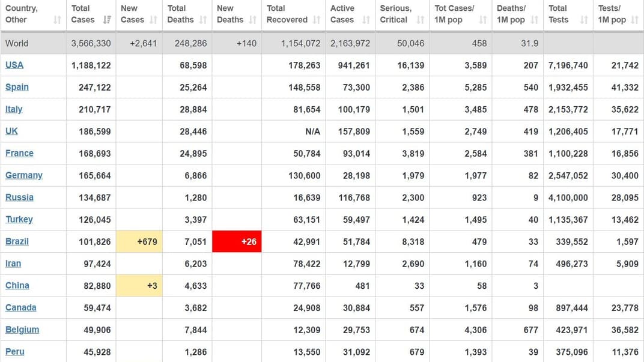Viewport: 644px width, 362px height.
Task: Click Brazil's red +26 new deaths cell
Action: [237, 241]
